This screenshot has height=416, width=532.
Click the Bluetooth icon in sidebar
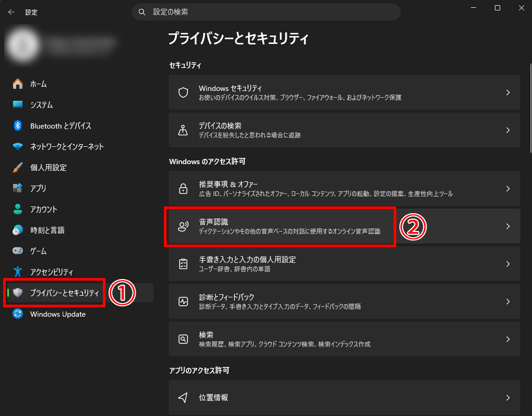[x=18, y=125]
